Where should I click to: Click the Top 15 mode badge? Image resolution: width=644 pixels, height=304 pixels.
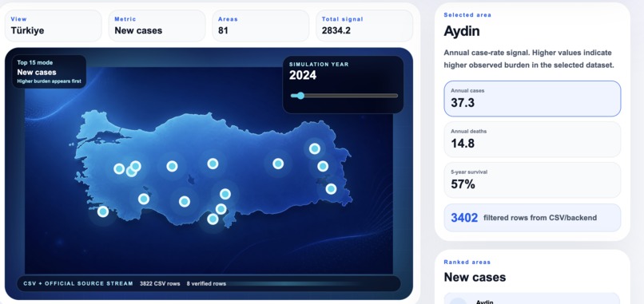coord(50,72)
